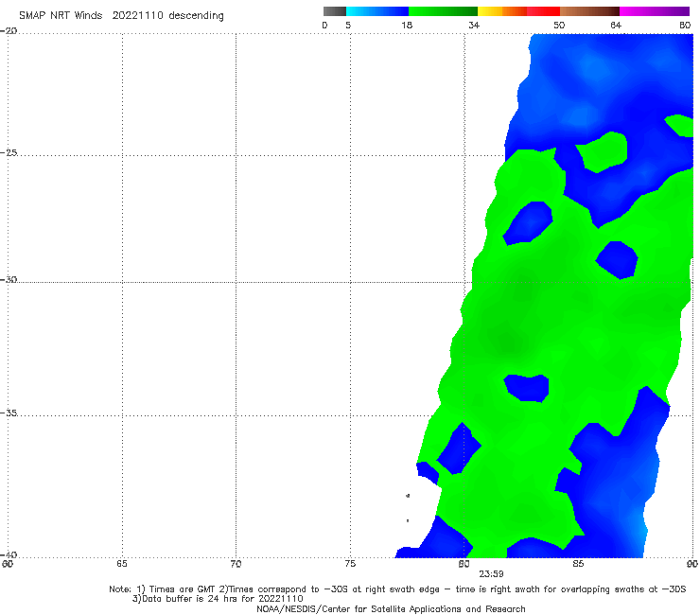Click the longitude label '65'
This screenshot has width=700, height=615.
click(122, 564)
